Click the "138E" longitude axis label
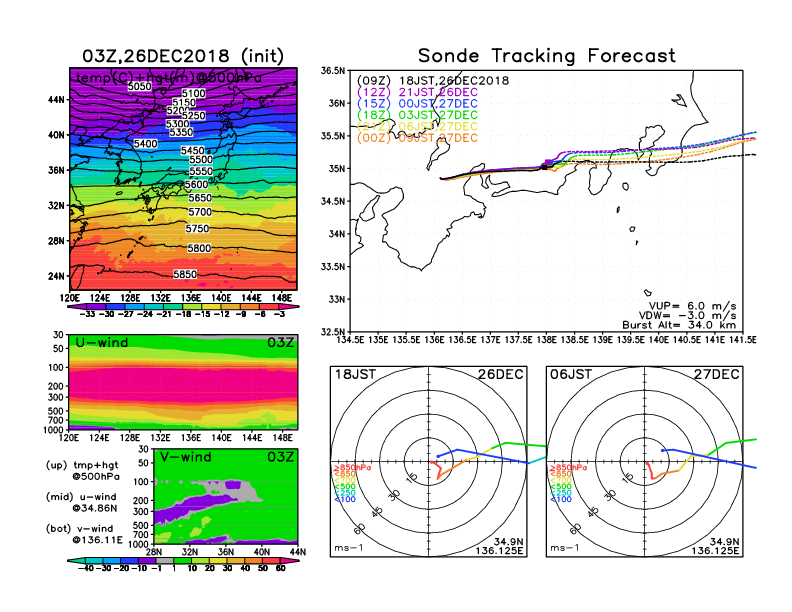 coord(546,340)
